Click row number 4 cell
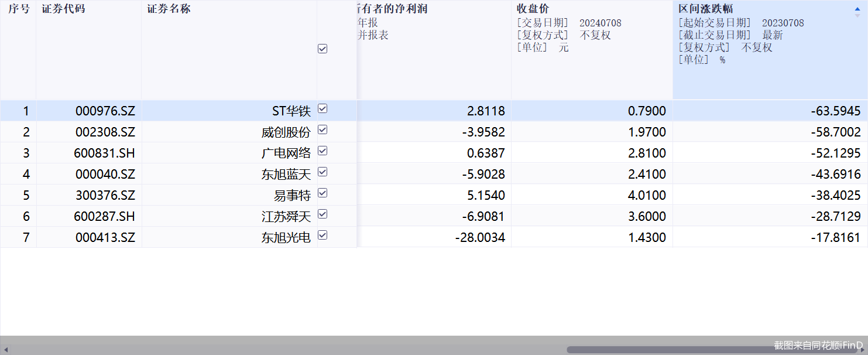 [x=18, y=175]
